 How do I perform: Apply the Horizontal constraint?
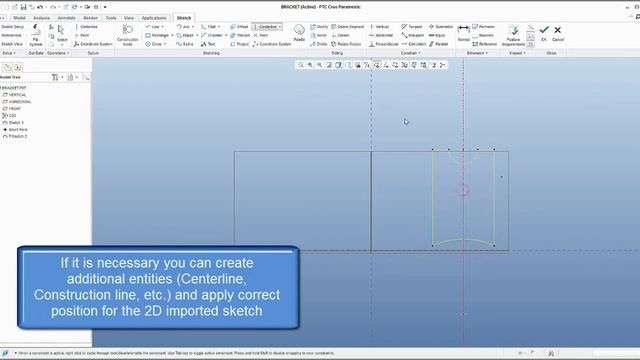coord(381,36)
